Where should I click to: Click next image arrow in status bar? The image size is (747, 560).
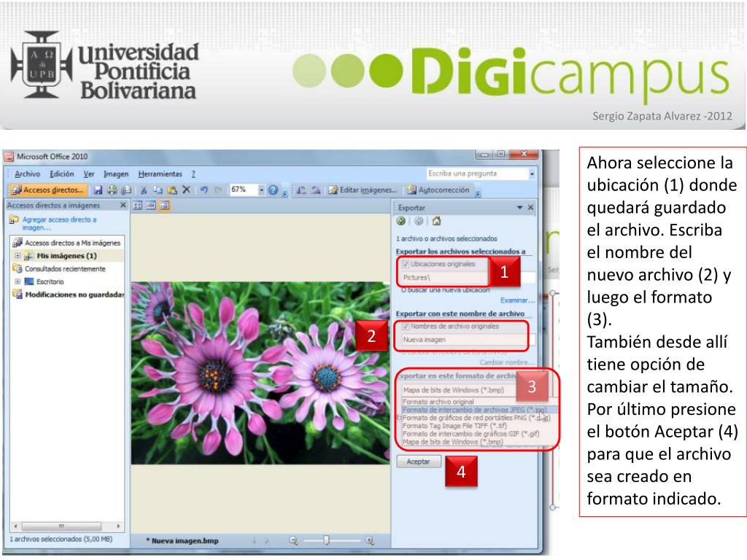tap(266, 540)
